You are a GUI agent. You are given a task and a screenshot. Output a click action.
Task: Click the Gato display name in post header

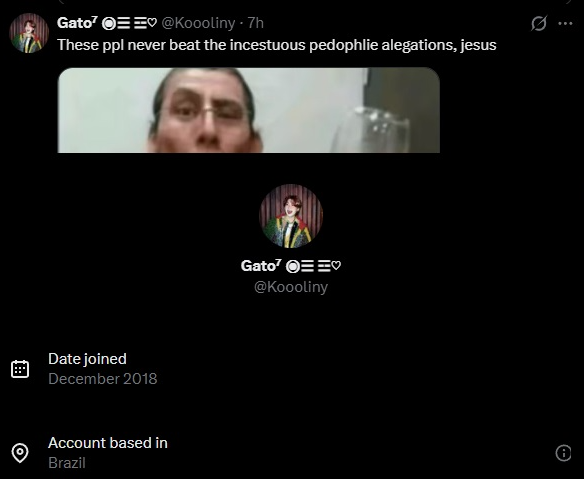tap(77, 23)
